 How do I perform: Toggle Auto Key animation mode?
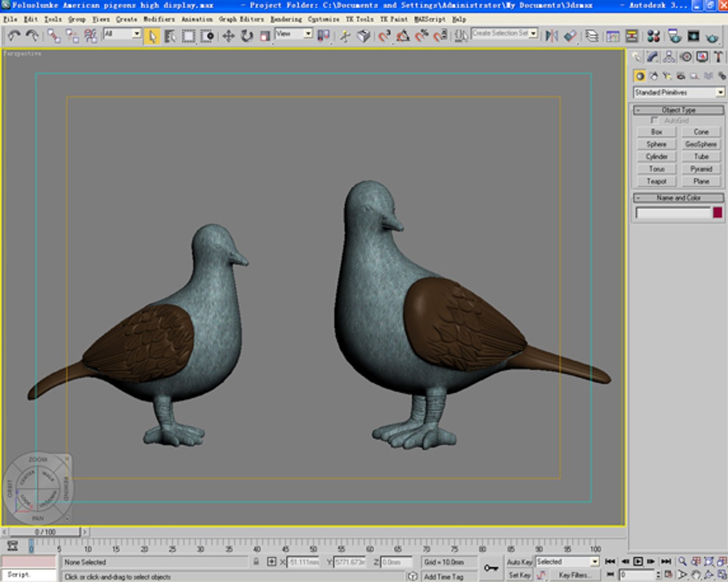point(519,562)
